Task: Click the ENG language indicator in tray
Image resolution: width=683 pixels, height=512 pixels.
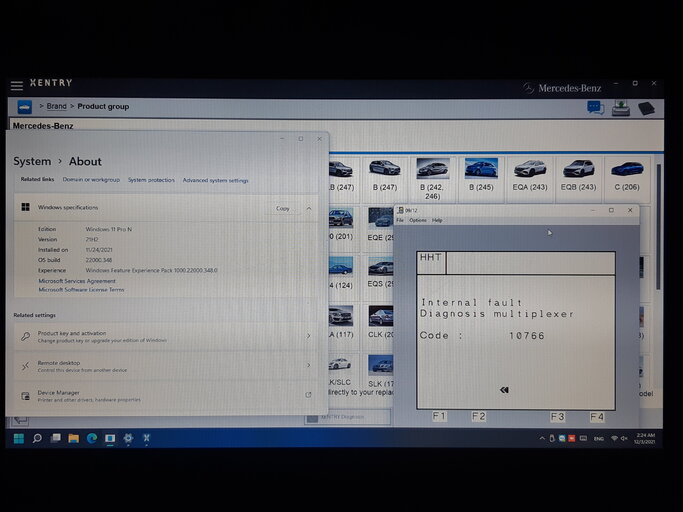Action: coord(599,439)
